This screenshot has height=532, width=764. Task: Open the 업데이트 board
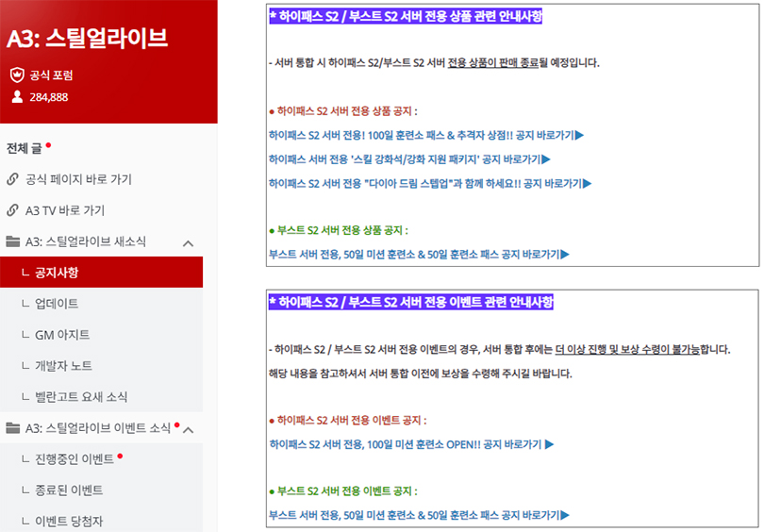[57, 304]
